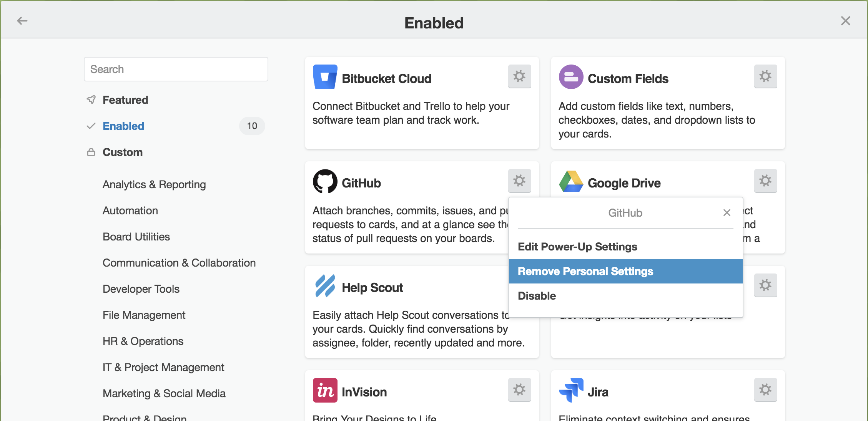Click the Jira logo icon

(x=571, y=390)
